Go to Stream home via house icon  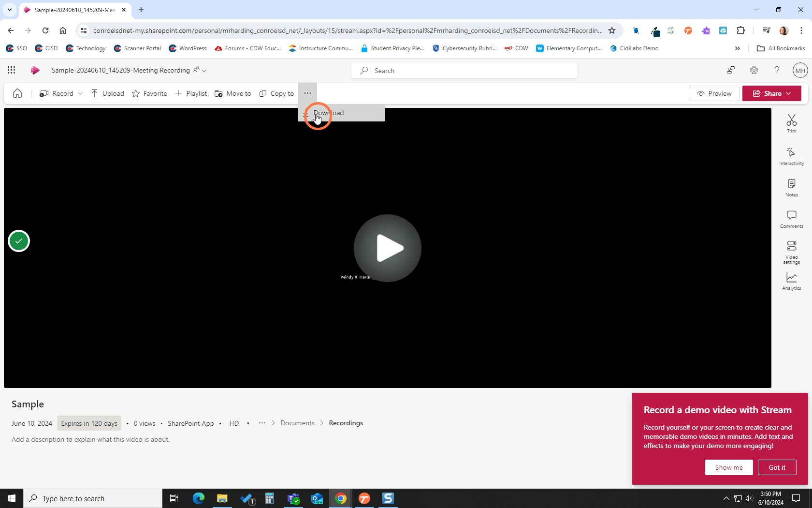click(x=17, y=93)
